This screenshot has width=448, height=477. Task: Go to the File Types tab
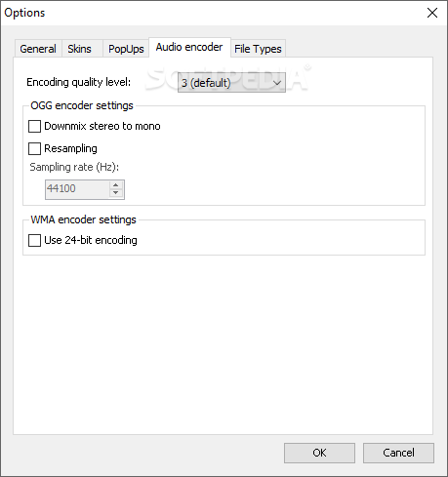click(x=258, y=49)
